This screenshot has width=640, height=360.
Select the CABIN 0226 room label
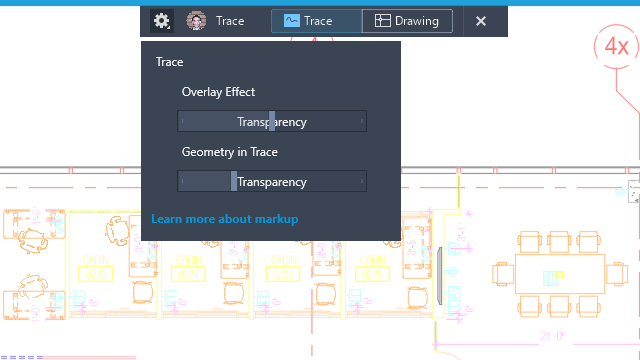tap(372, 268)
